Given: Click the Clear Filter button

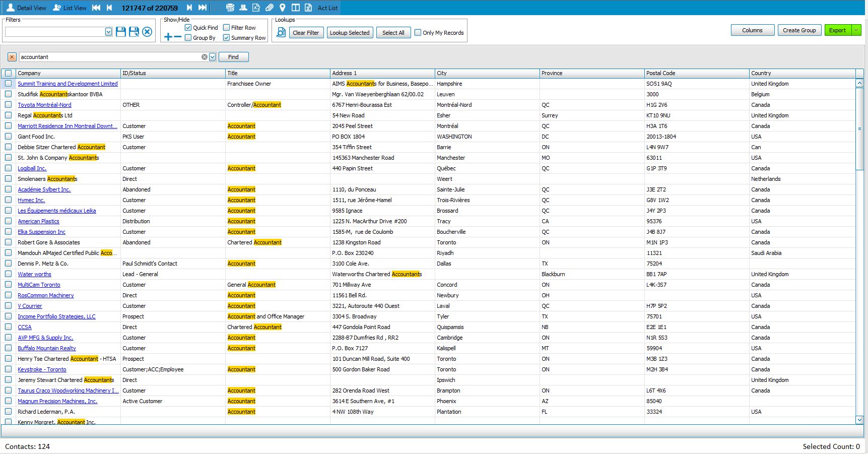Looking at the screenshot, I should 306,33.
